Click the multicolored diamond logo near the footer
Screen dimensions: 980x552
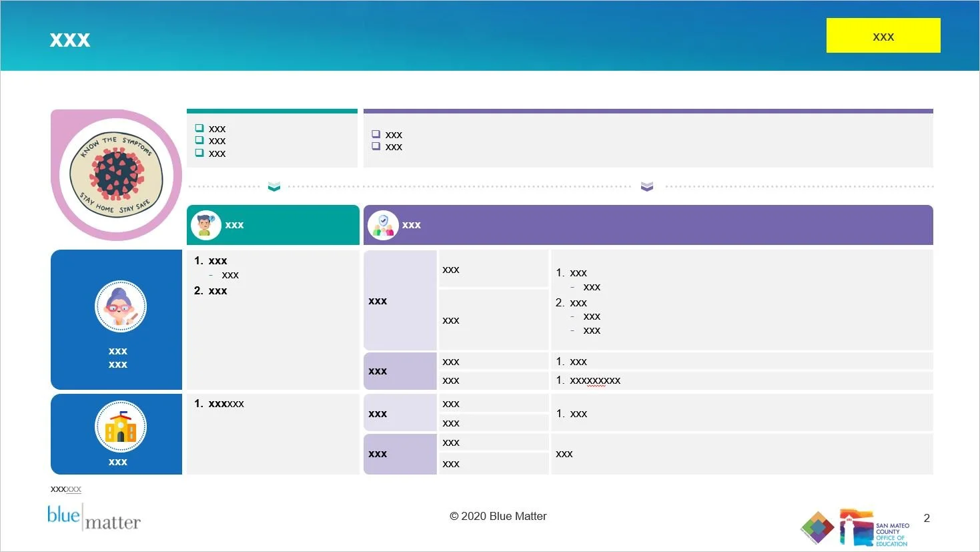pos(817,527)
